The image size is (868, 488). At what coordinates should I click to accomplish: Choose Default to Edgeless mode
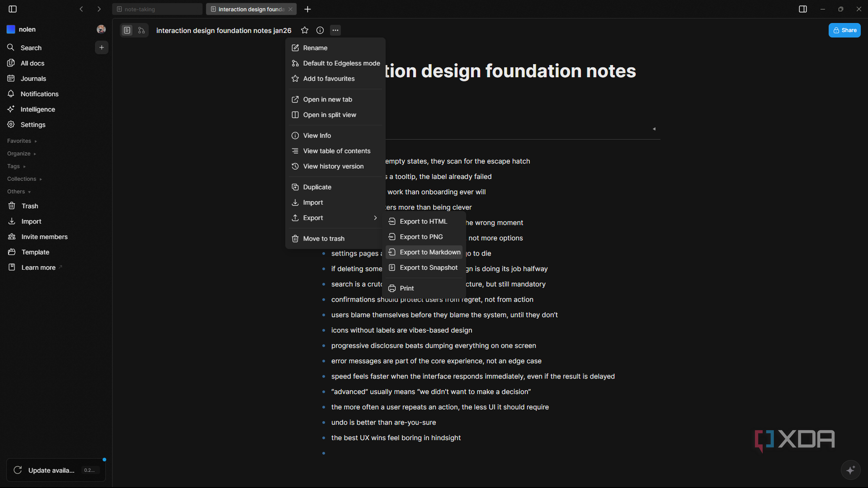click(335, 63)
